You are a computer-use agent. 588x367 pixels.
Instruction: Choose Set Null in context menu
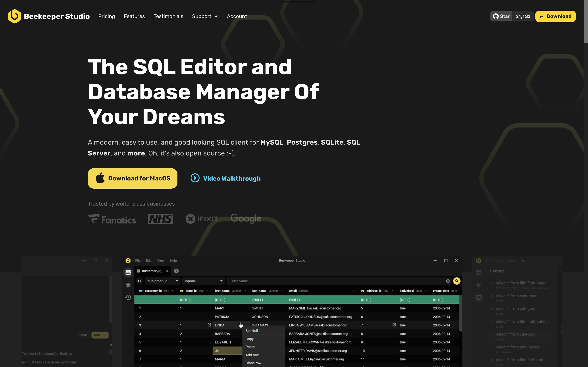coord(251,331)
